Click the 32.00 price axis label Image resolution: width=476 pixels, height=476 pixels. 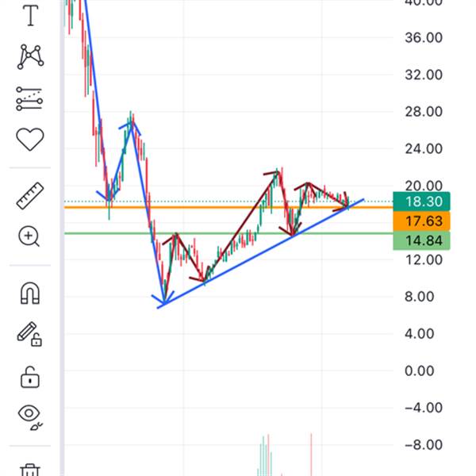coord(424,75)
